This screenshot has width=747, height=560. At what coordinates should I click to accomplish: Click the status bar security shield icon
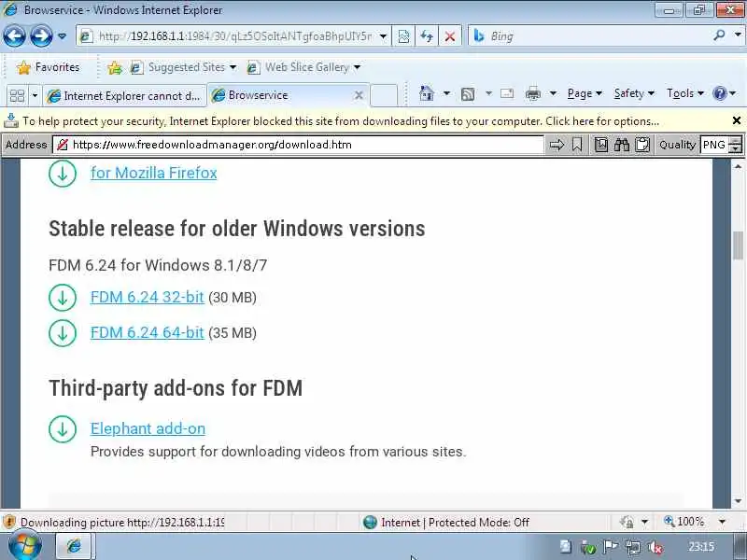[9, 523]
